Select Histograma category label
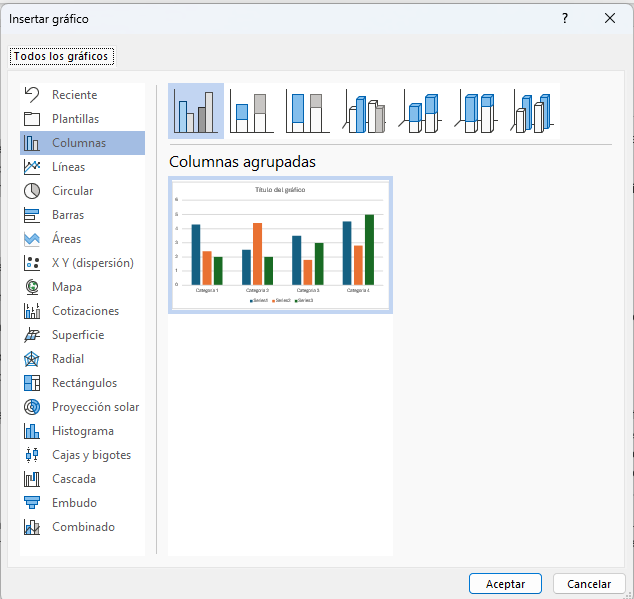 point(83,431)
